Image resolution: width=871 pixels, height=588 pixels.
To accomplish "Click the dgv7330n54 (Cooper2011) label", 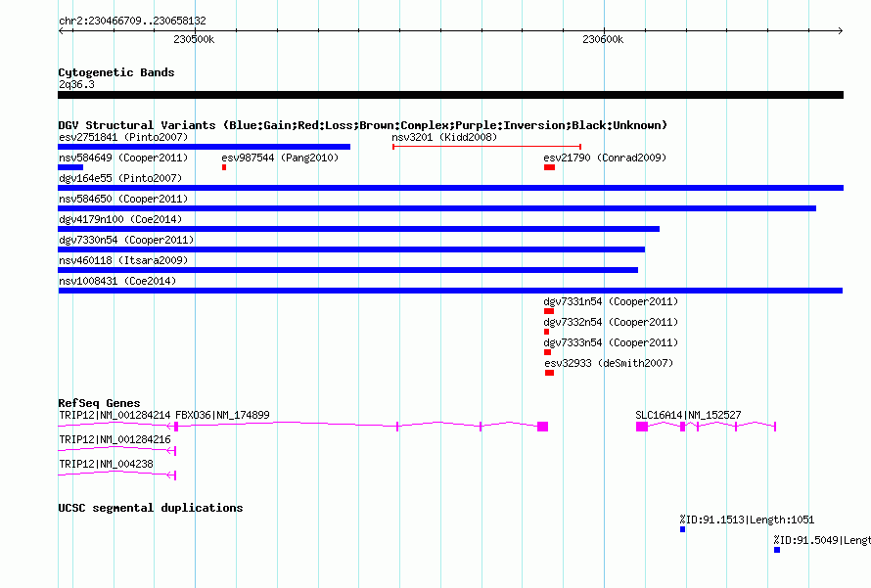I will point(126,240).
